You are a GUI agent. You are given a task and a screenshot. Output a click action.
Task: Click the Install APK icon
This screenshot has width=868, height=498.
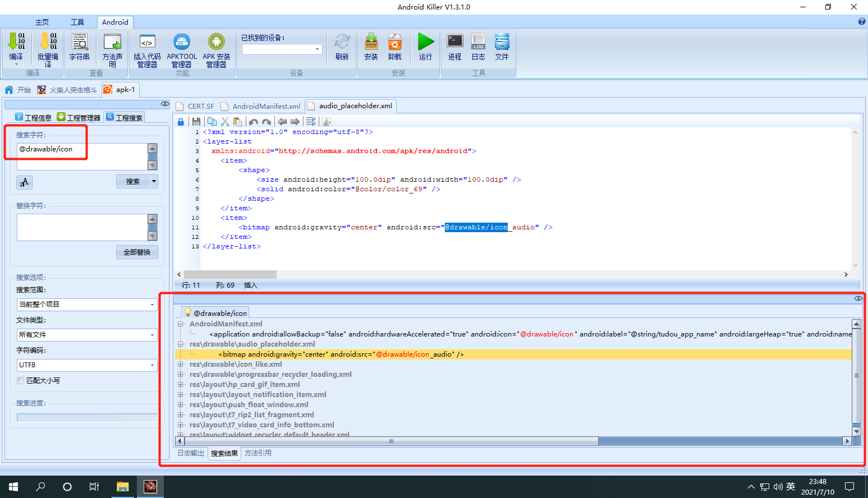(x=371, y=42)
